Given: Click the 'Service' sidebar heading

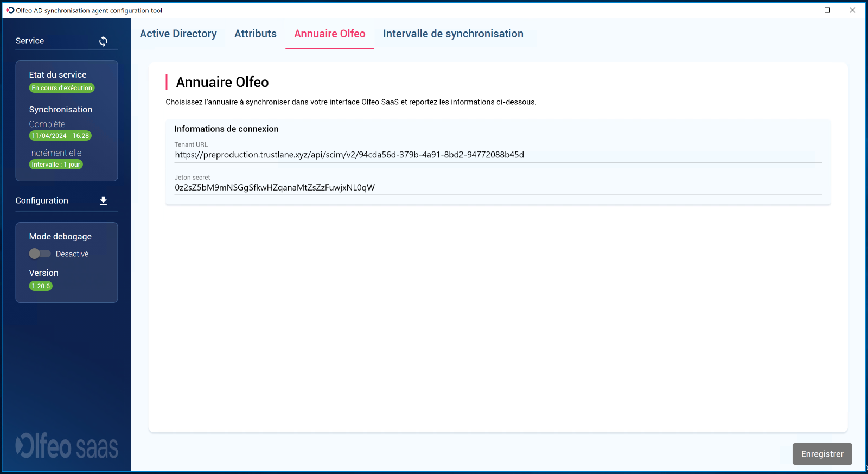Looking at the screenshot, I should click(x=30, y=41).
